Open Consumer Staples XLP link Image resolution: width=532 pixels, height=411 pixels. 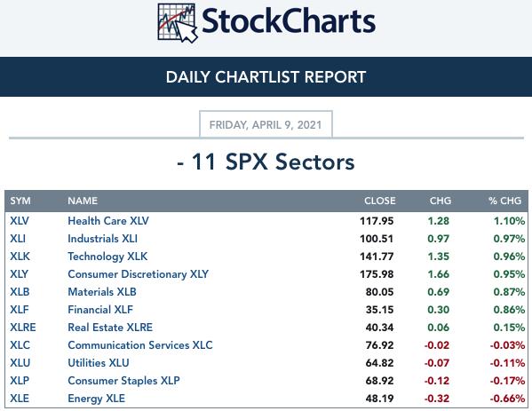(x=123, y=381)
